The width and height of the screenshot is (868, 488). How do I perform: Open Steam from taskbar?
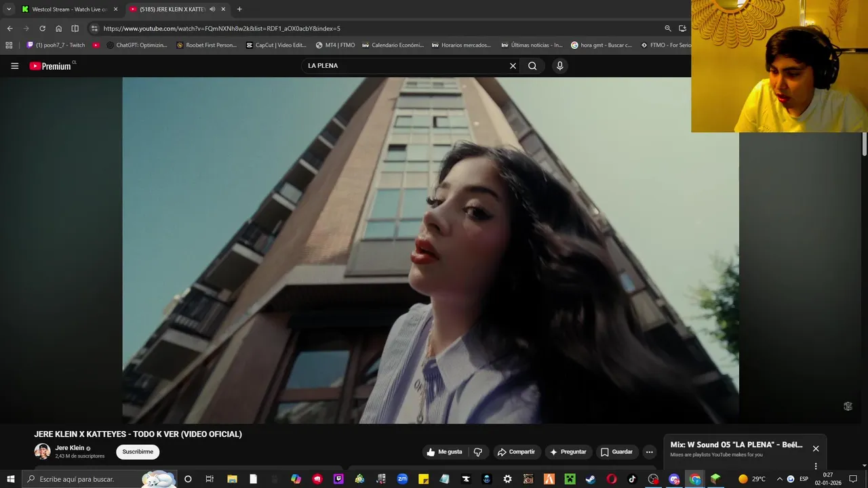[591, 479]
